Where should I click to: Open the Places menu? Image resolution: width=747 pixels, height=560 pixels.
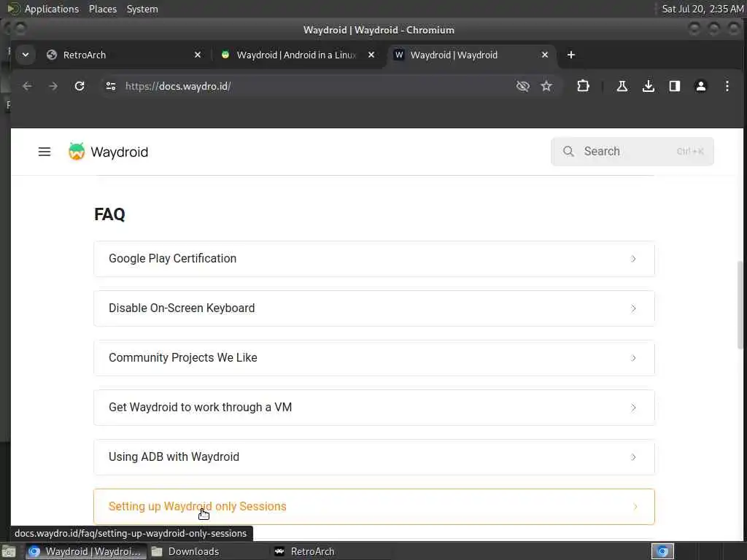click(x=103, y=9)
